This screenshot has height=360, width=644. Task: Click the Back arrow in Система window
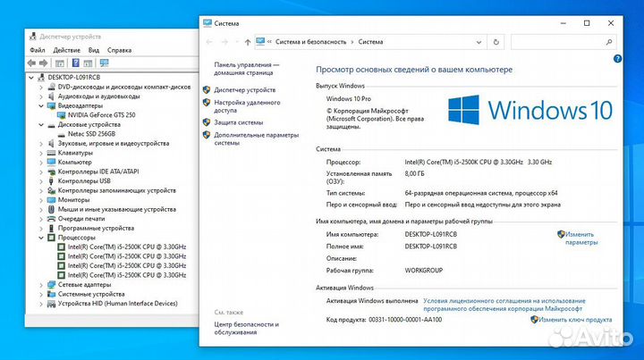coord(209,42)
